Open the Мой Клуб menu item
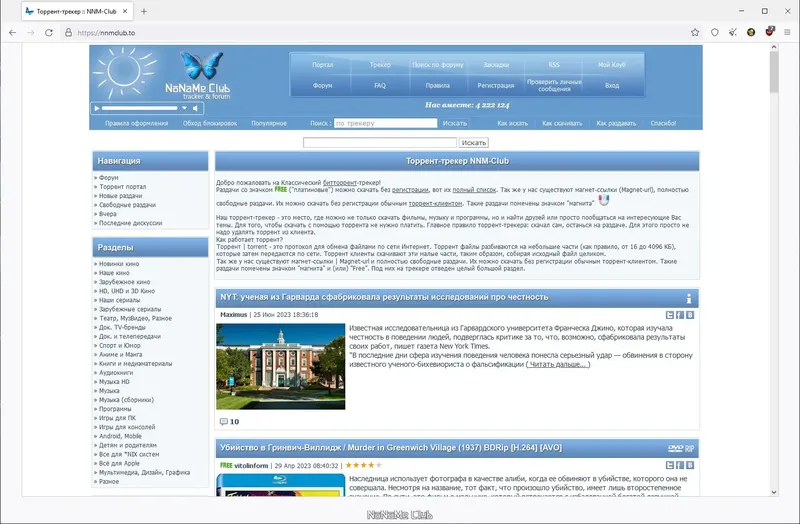 [x=612, y=65]
